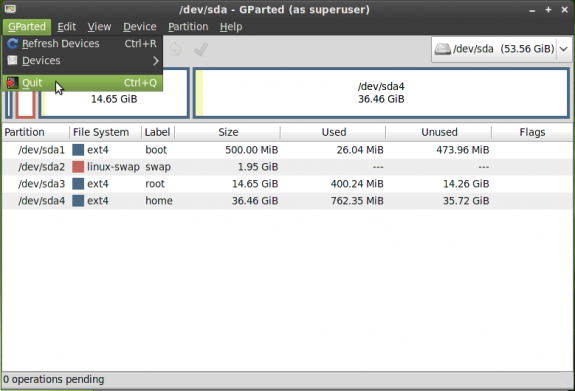
Task: Click the 'root' label cell
Action: (155, 184)
